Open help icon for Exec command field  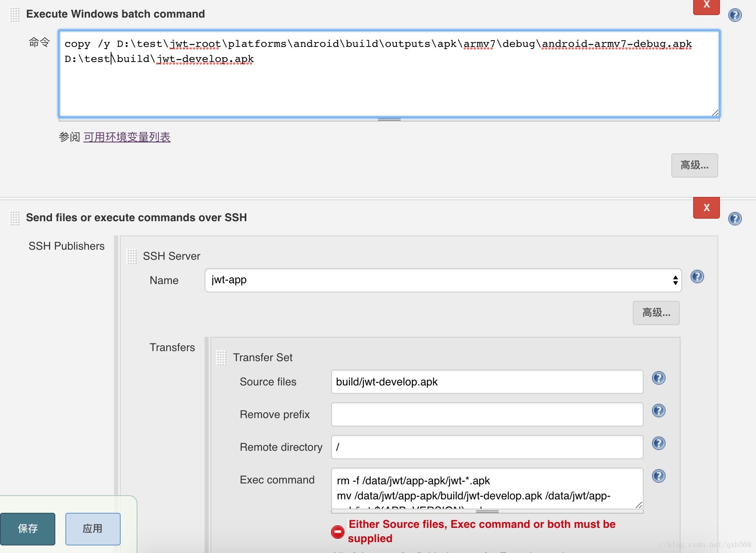click(x=659, y=476)
